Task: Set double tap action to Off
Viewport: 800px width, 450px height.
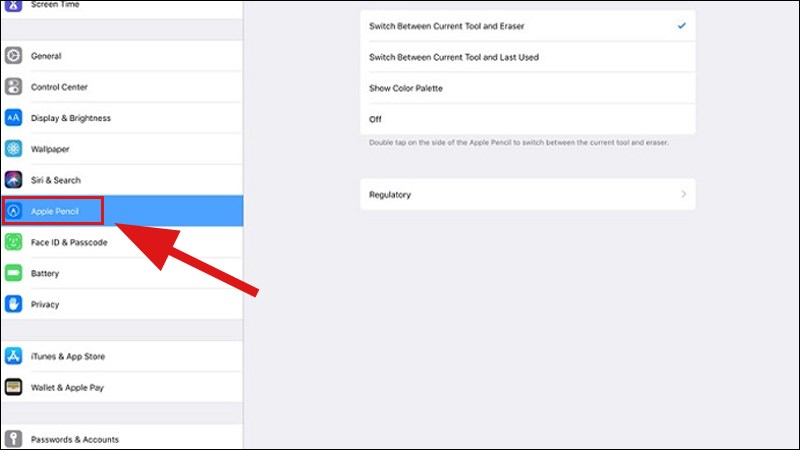Action: tap(528, 119)
